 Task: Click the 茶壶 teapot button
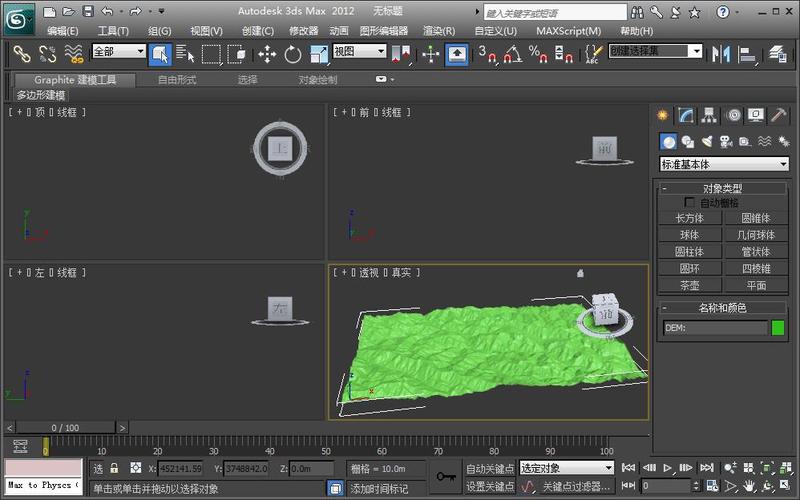(x=690, y=286)
